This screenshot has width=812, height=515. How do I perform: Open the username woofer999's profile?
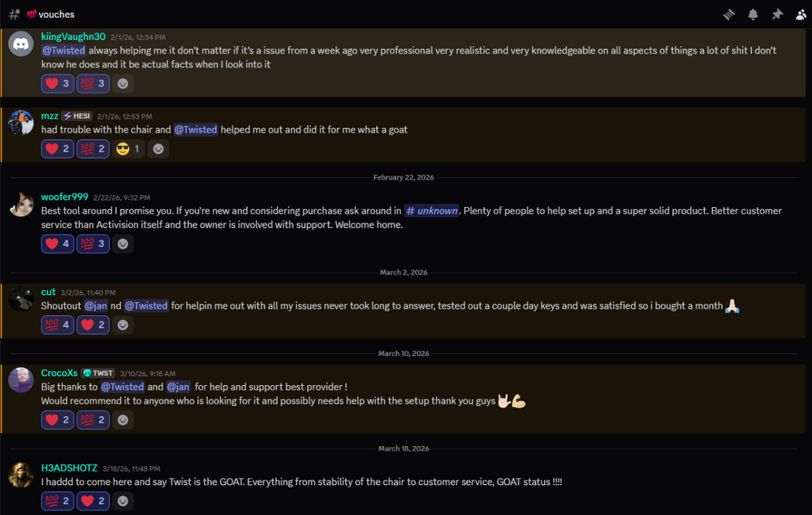[x=65, y=197]
